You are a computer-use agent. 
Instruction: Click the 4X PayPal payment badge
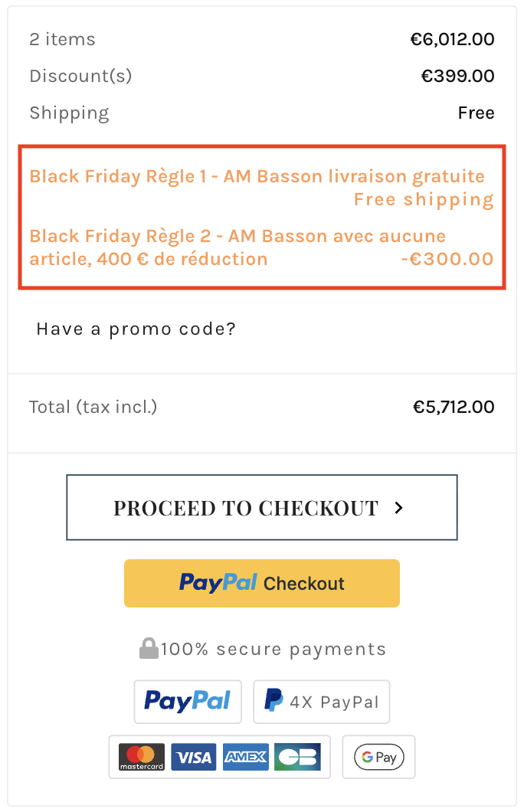(x=321, y=701)
